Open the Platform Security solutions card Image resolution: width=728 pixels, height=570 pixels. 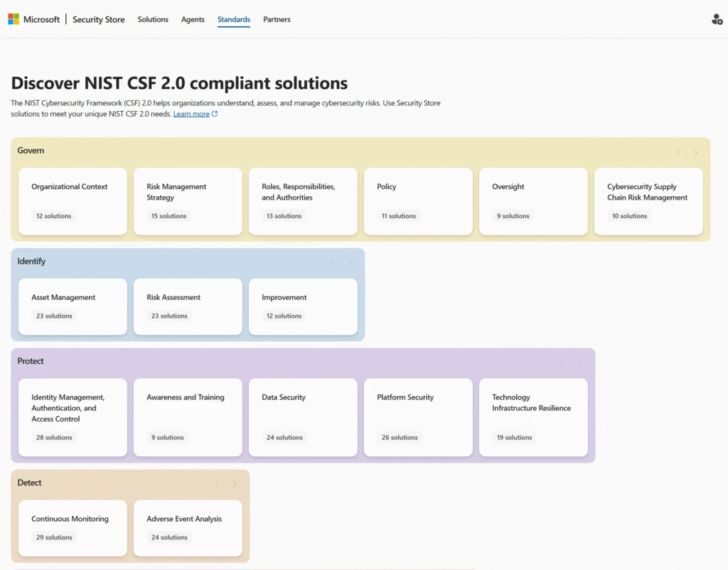tap(418, 417)
